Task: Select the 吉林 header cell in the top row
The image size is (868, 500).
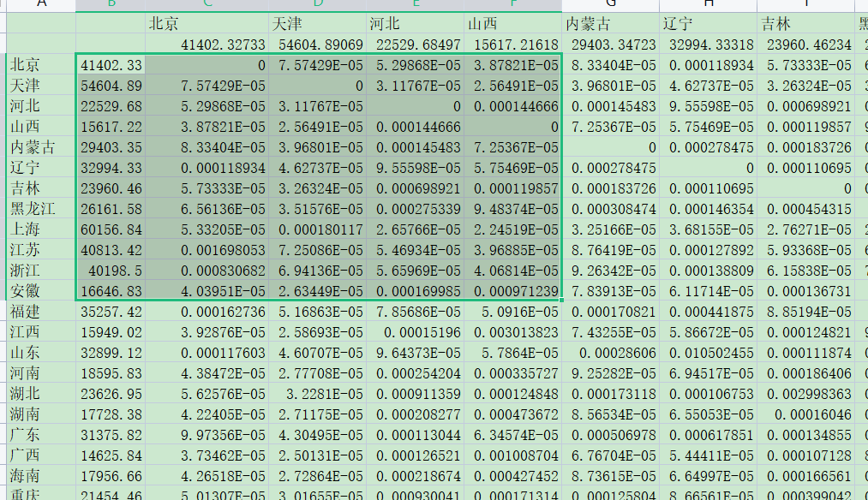Action: (806, 24)
